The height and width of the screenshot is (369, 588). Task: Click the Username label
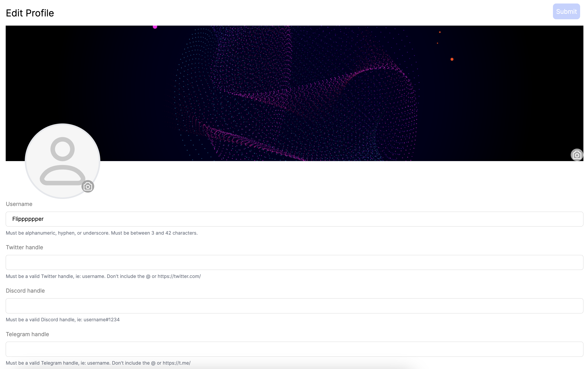(x=19, y=204)
